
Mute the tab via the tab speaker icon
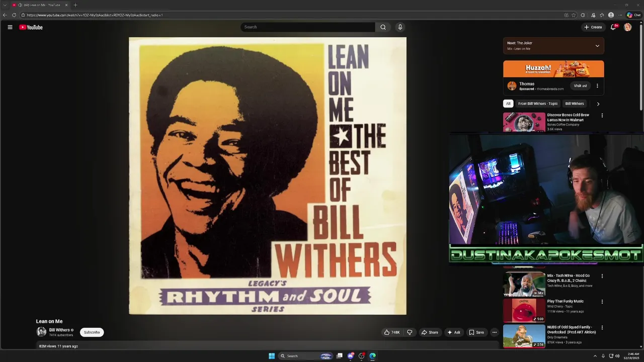(20, 5)
